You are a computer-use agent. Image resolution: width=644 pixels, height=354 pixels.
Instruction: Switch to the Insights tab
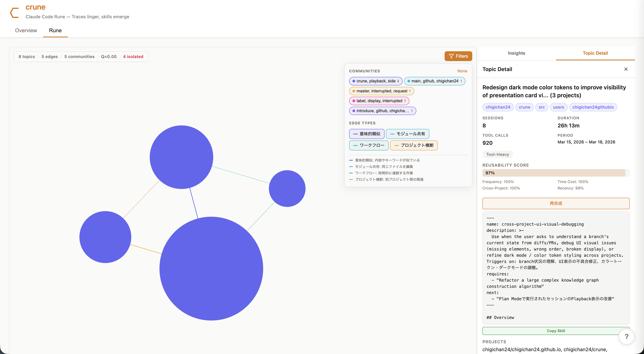tap(516, 53)
